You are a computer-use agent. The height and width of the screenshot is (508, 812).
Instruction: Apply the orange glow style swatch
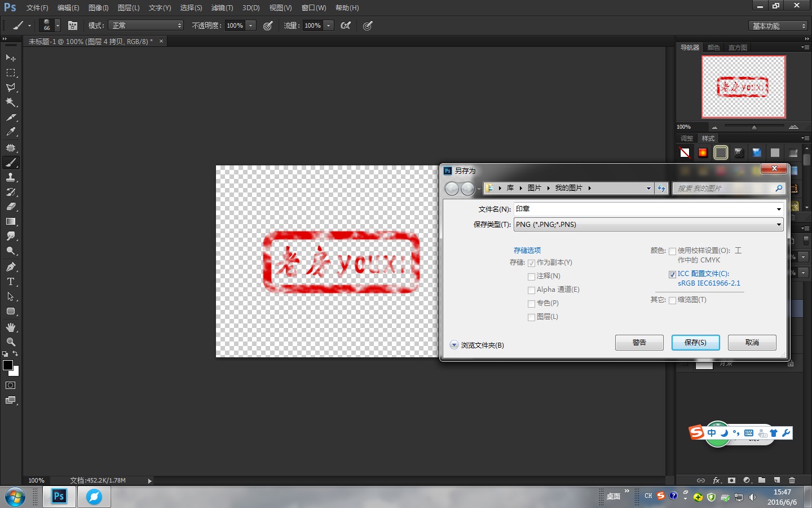tap(702, 152)
